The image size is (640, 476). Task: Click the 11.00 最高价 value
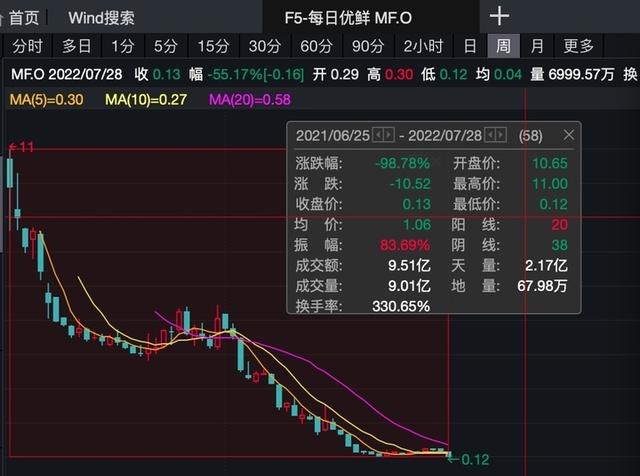[x=550, y=184]
